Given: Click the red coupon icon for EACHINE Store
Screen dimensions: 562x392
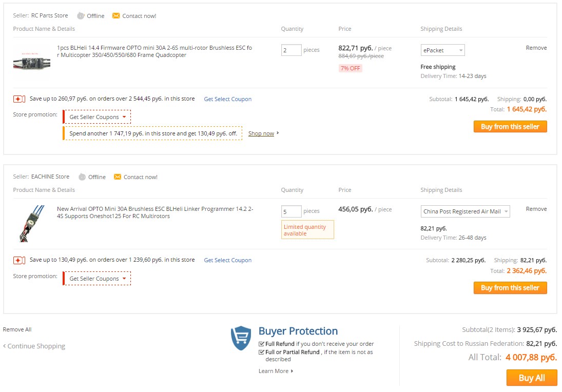Looking at the screenshot, I should (x=20, y=261).
